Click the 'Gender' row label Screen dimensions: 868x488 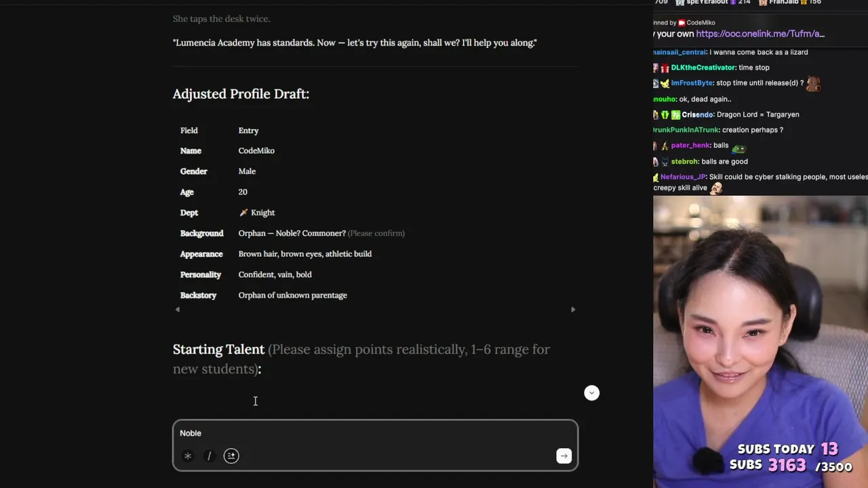point(194,171)
